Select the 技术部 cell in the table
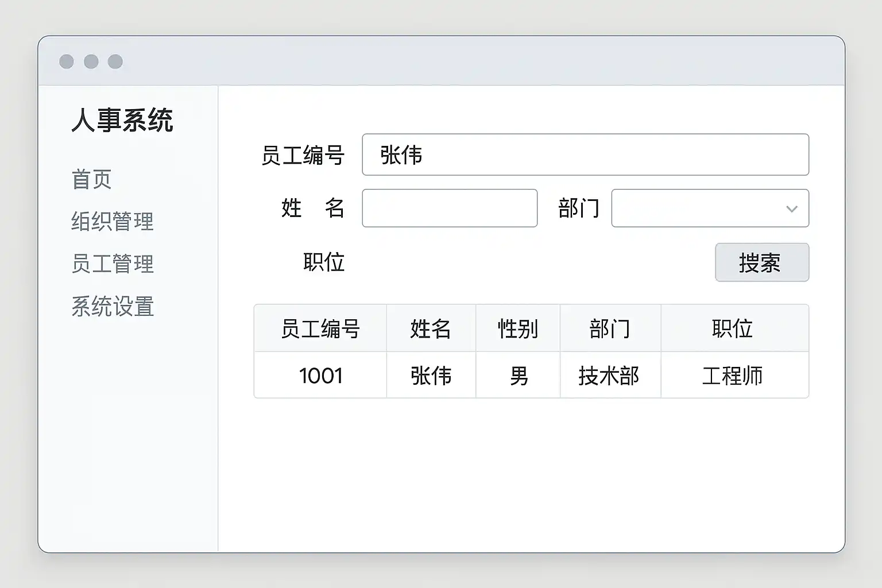The width and height of the screenshot is (882, 588). pyautogui.click(x=609, y=376)
